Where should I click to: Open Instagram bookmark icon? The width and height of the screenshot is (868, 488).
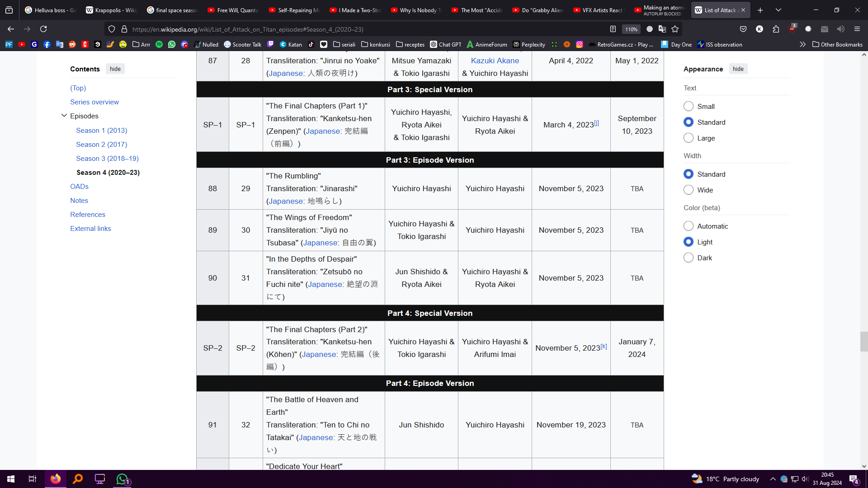point(580,44)
